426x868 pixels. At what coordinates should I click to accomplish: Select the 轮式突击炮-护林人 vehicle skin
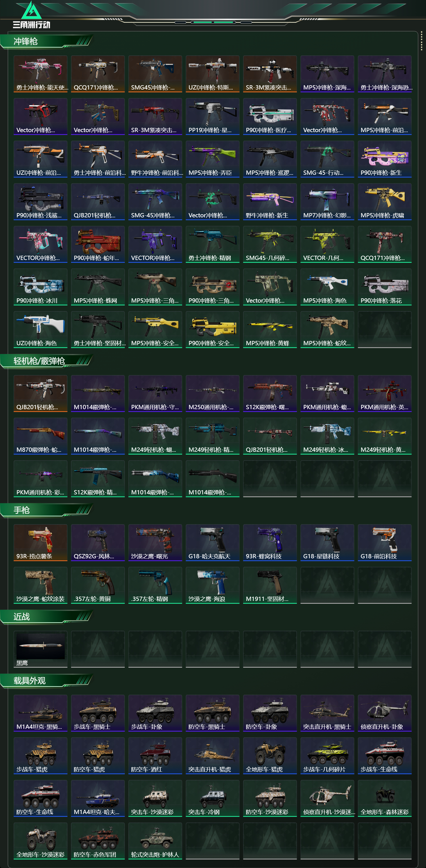click(x=155, y=841)
